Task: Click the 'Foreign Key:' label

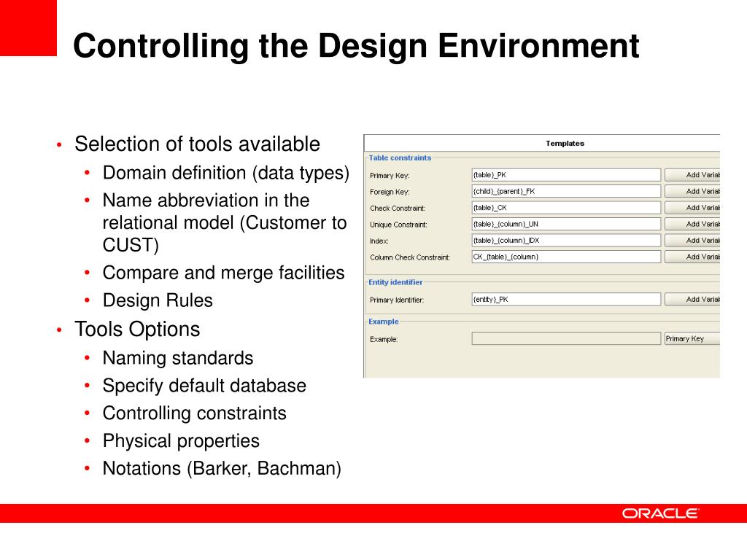Action: point(390,192)
